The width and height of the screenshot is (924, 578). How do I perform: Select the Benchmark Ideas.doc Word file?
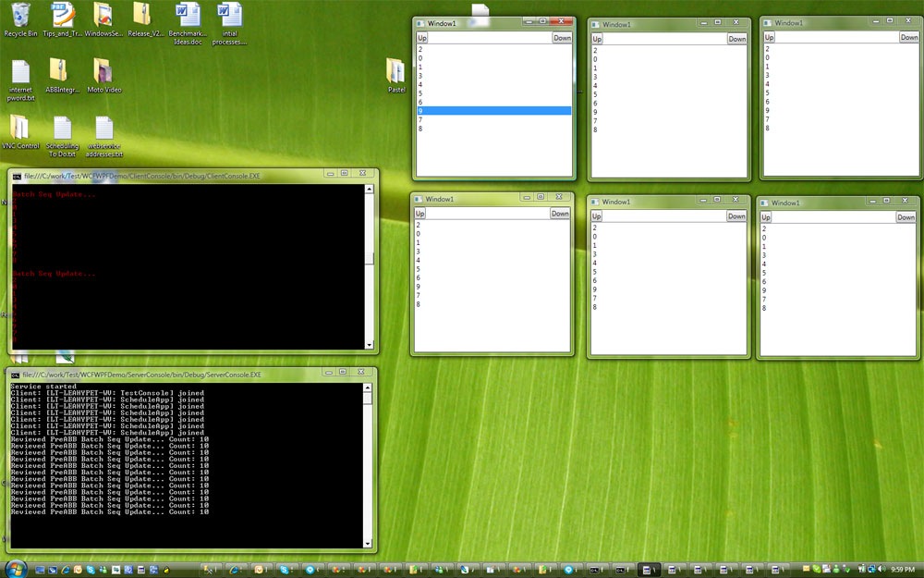coord(188,15)
